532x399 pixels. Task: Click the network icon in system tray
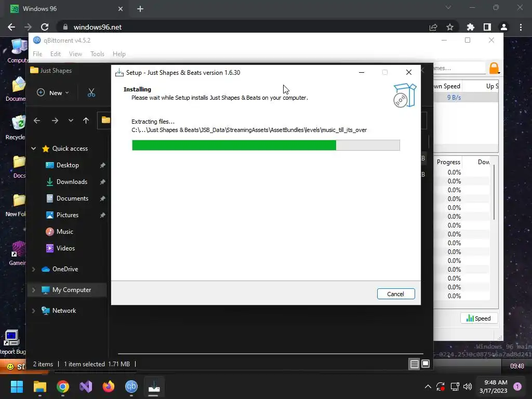(455, 387)
